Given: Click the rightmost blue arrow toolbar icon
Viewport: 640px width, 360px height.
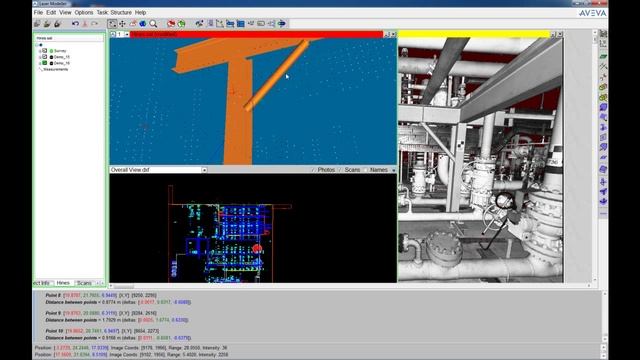Looking at the screenshot, I should (282, 24).
